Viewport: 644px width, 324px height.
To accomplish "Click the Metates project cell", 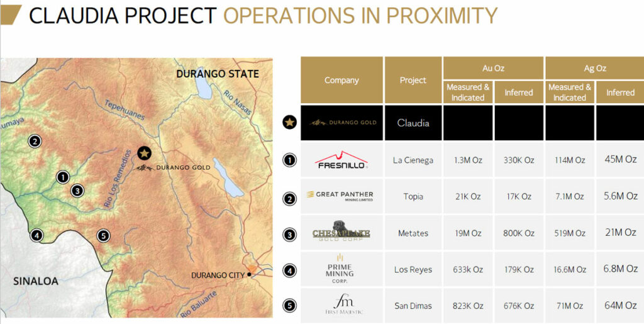I will [413, 233].
